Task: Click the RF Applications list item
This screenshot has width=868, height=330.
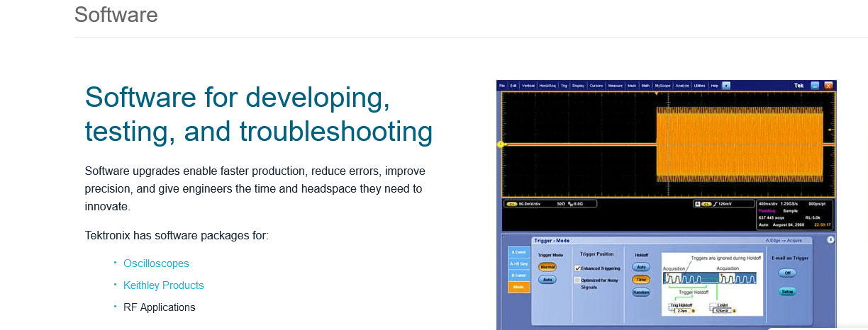Action: click(160, 307)
